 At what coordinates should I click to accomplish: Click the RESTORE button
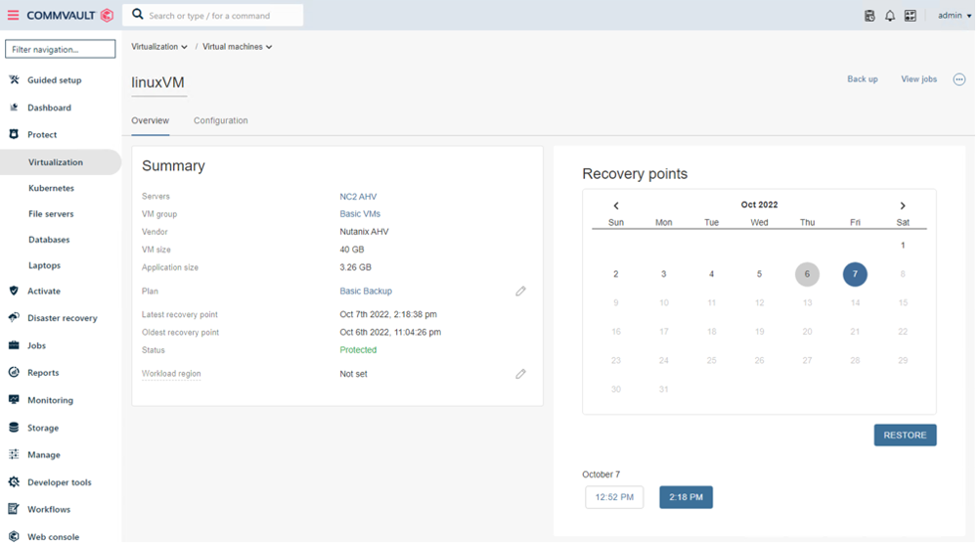click(905, 435)
